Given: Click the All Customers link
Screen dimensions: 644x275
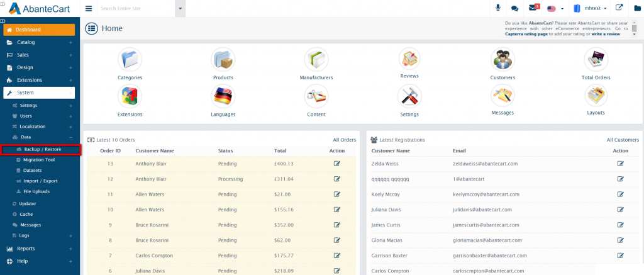Looking at the screenshot, I should 623,140.
